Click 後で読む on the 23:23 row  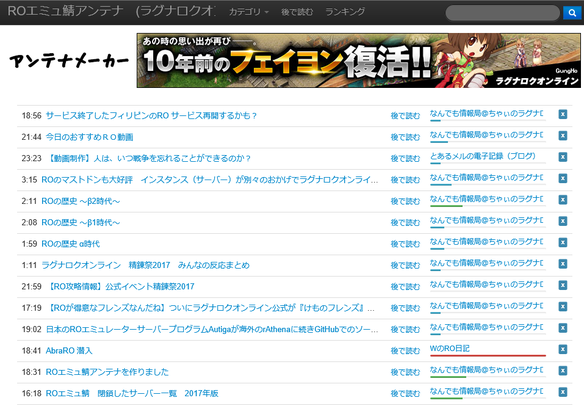pyautogui.click(x=405, y=158)
